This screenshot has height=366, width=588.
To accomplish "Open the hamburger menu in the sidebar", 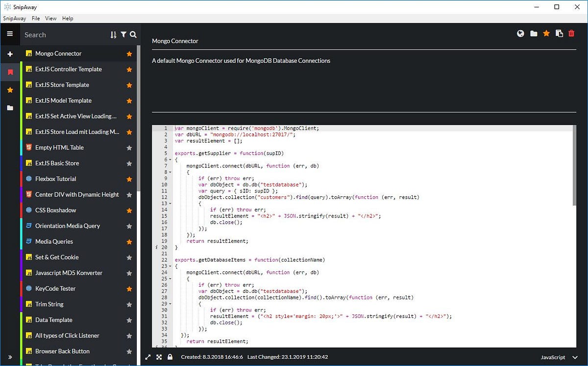I will pos(10,34).
